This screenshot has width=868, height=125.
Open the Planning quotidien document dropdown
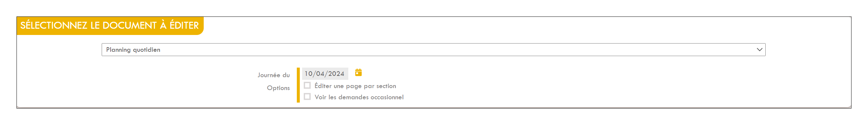pyautogui.click(x=433, y=49)
